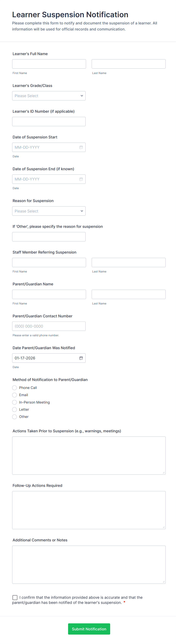This screenshot has height=644, width=176.
Task: Choose In-Person Meeting notification option
Action: coord(15,402)
